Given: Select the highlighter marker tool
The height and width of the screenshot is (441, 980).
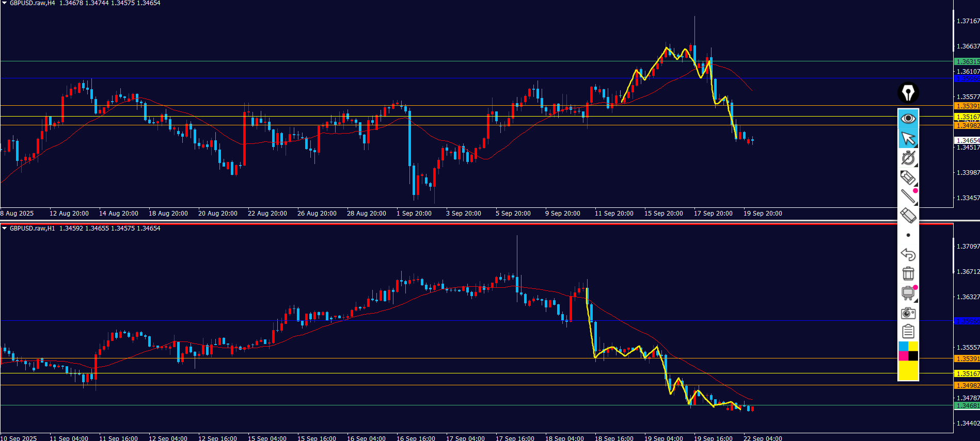Looking at the screenshot, I should (x=908, y=177).
